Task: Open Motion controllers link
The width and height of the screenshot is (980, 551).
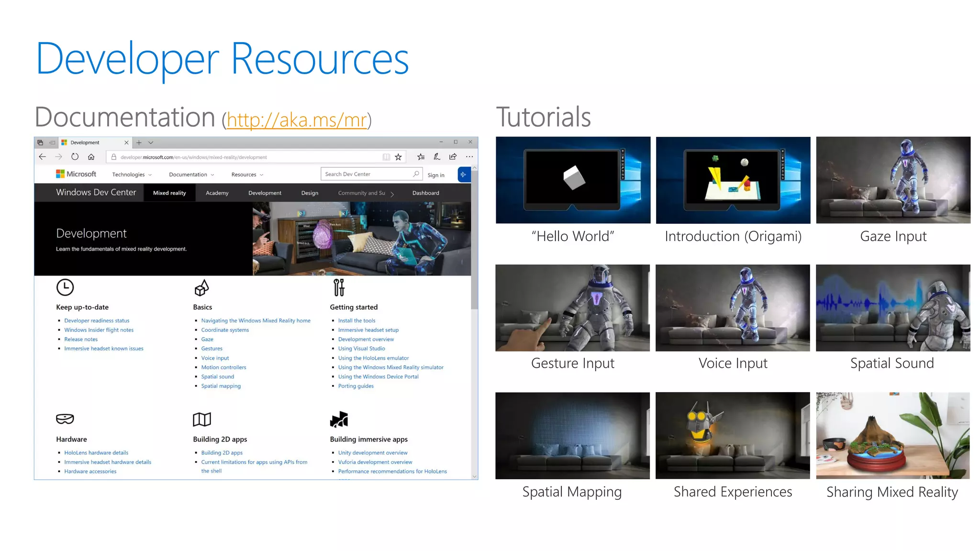Action: point(223,367)
